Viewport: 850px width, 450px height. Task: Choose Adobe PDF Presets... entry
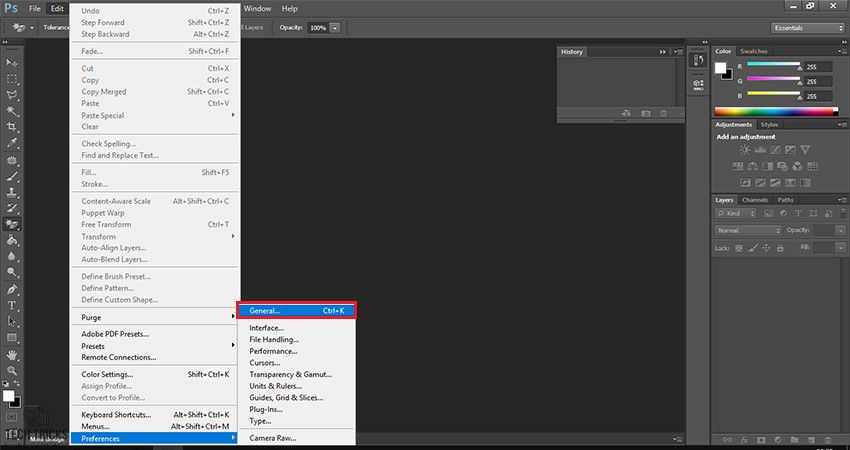tap(155, 335)
